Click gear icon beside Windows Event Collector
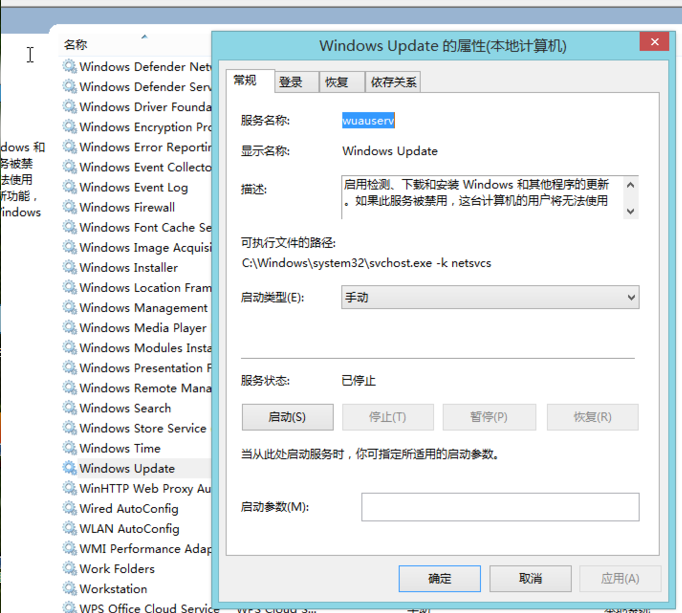 (x=69, y=167)
